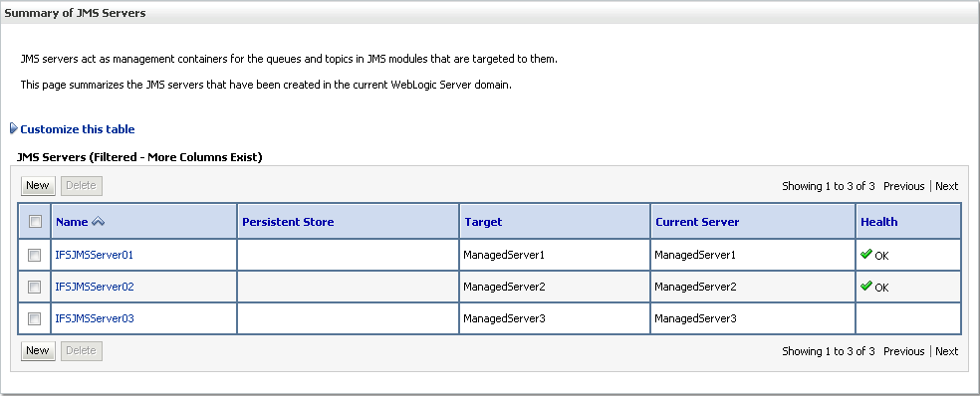Sort by the Name column header

72,222
